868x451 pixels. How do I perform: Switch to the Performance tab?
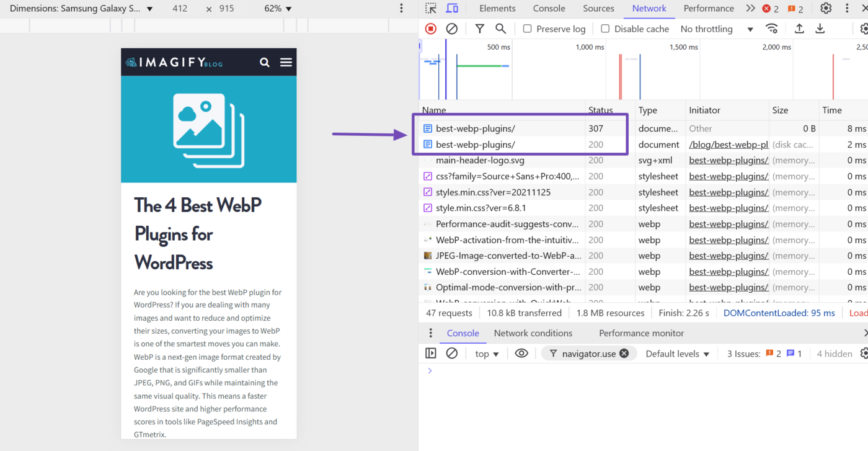(708, 9)
